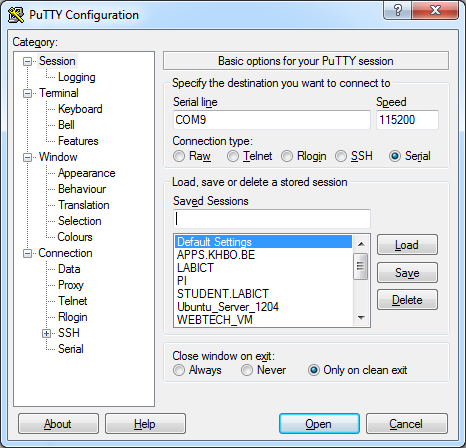Click the PuTTY icon in title bar
Screen dimensions: 466x448
click(x=16, y=15)
